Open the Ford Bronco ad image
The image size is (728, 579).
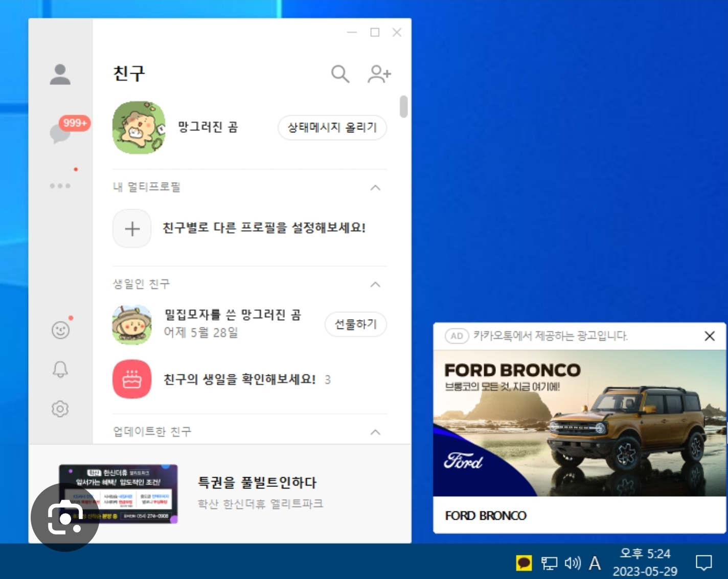pos(580,423)
